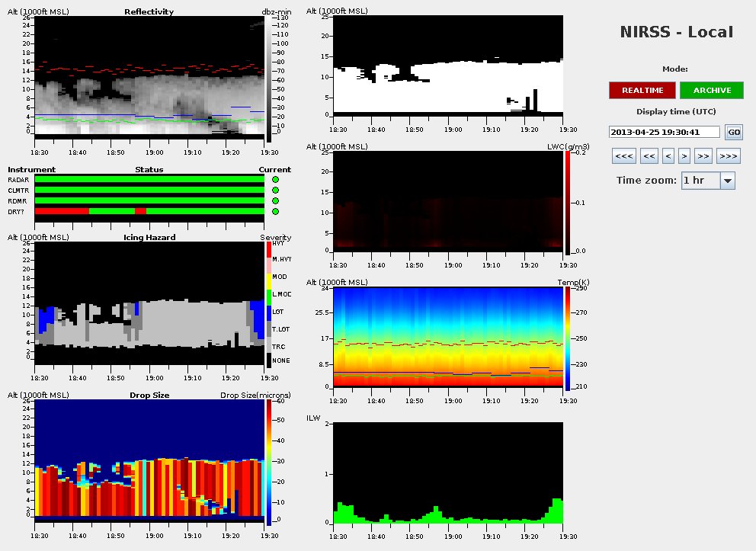This screenshot has width=756, height=551.
Task: Click the DRY? current status indicator dot
Action: [275, 211]
